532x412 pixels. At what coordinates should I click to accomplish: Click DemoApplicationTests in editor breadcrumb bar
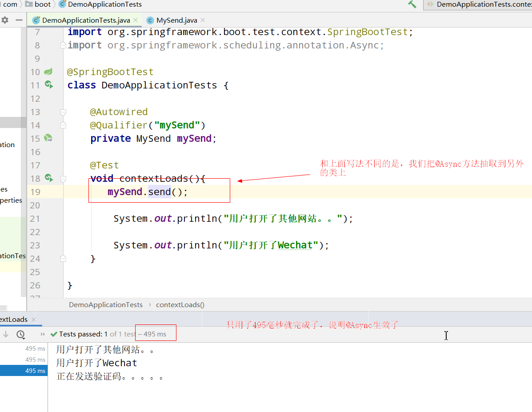pyautogui.click(x=105, y=305)
